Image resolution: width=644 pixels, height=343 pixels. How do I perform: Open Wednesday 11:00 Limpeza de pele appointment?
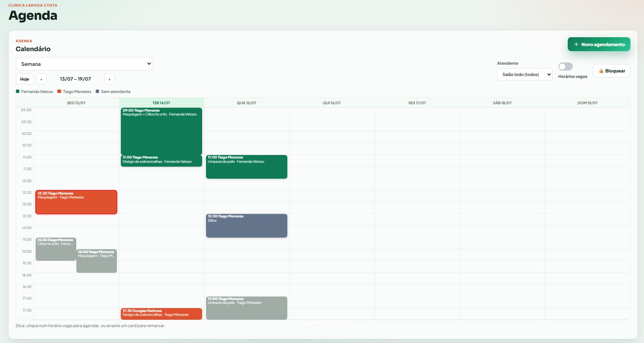point(247,167)
